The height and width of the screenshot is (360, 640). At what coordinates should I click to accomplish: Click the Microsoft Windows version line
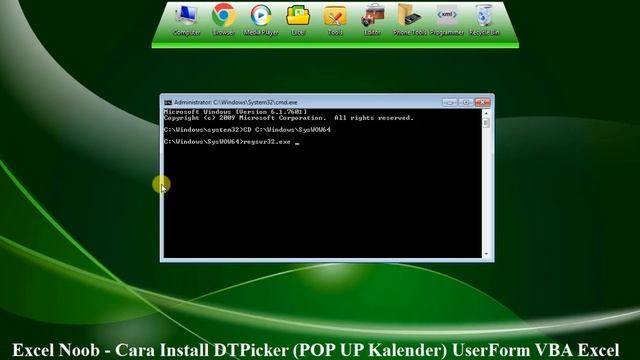click(x=235, y=111)
